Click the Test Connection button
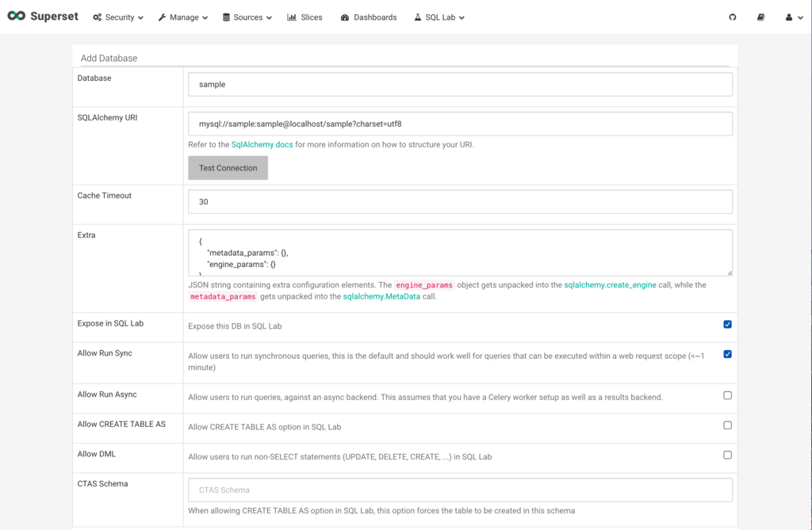The height and width of the screenshot is (530, 812). [228, 168]
